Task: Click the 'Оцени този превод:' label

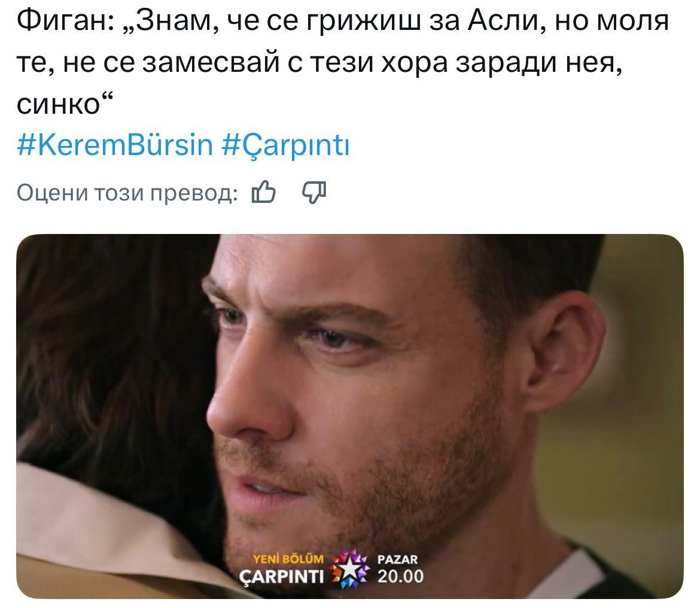Action: 127,193
